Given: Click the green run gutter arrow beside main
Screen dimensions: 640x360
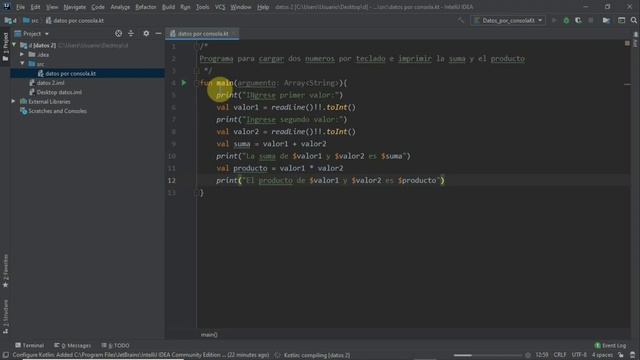Looking at the screenshot, I should tap(184, 83).
